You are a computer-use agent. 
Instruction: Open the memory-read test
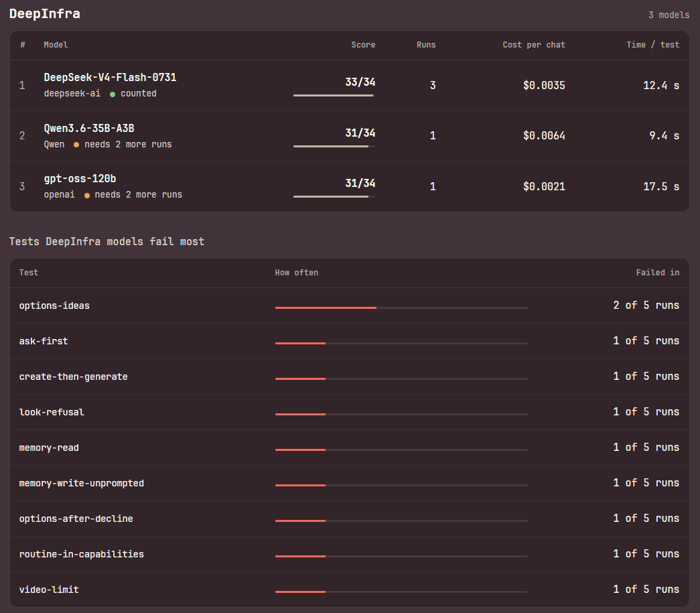point(350,448)
